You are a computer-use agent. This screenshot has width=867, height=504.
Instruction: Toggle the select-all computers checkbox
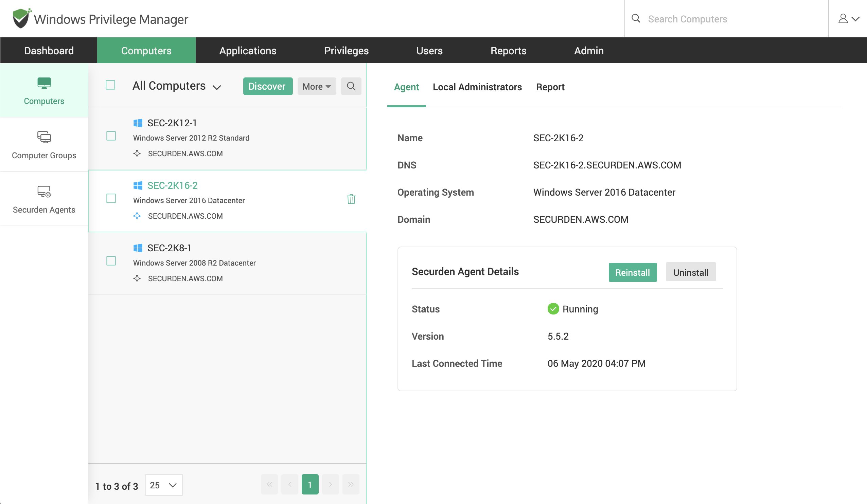(110, 85)
